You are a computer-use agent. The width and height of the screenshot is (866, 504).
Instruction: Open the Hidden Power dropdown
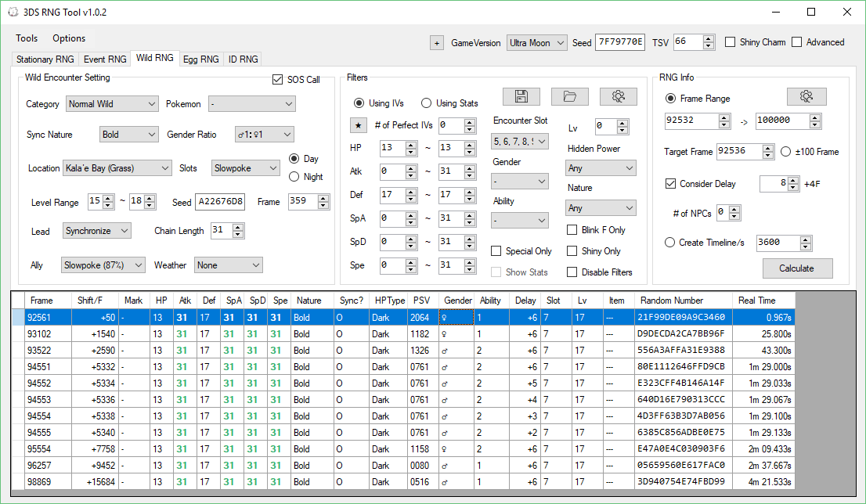pos(601,168)
